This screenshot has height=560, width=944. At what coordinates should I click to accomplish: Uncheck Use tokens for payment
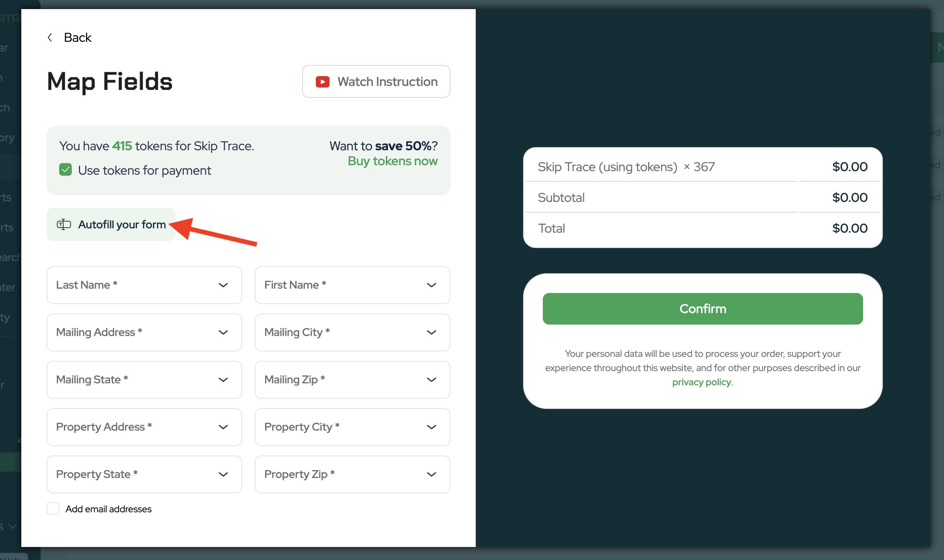click(x=65, y=170)
